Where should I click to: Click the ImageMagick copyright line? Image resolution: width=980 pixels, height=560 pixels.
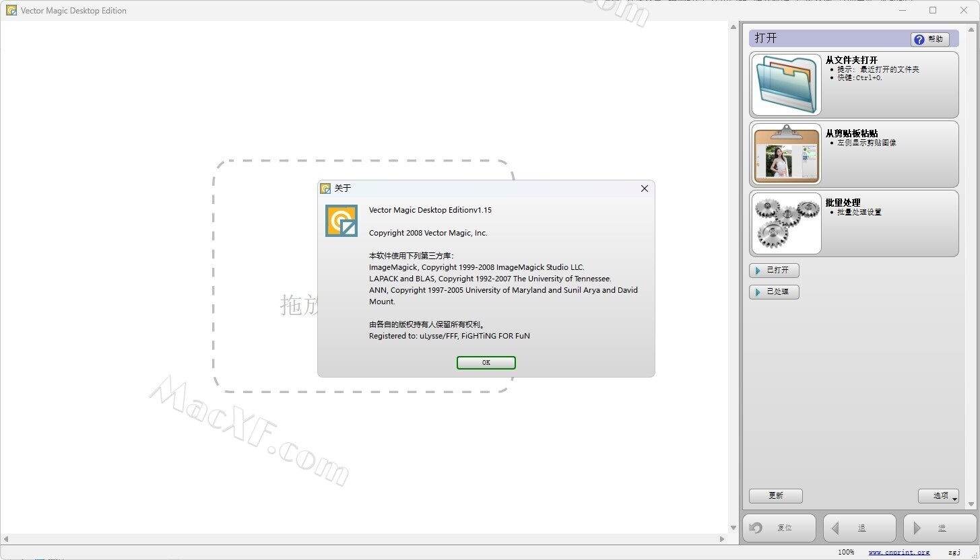(477, 267)
